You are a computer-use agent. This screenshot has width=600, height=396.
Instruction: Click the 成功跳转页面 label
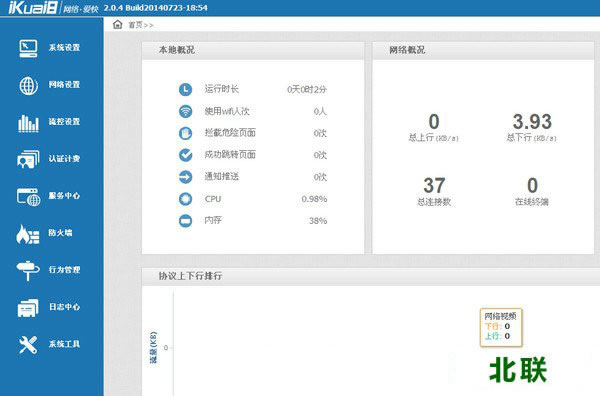(x=230, y=155)
